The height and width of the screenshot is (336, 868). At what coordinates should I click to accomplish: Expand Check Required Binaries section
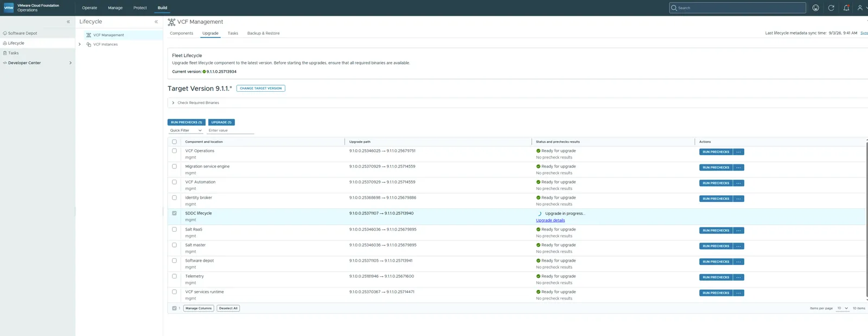click(x=173, y=103)
